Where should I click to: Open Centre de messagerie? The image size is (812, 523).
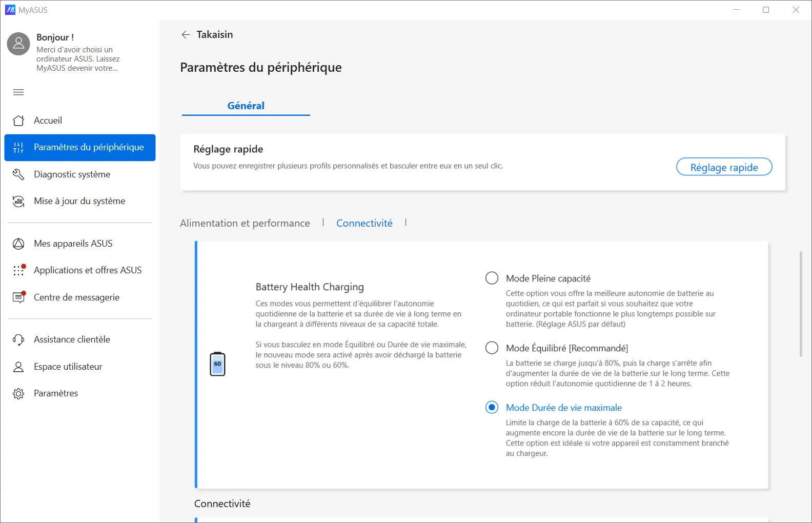tap(79, 297)
